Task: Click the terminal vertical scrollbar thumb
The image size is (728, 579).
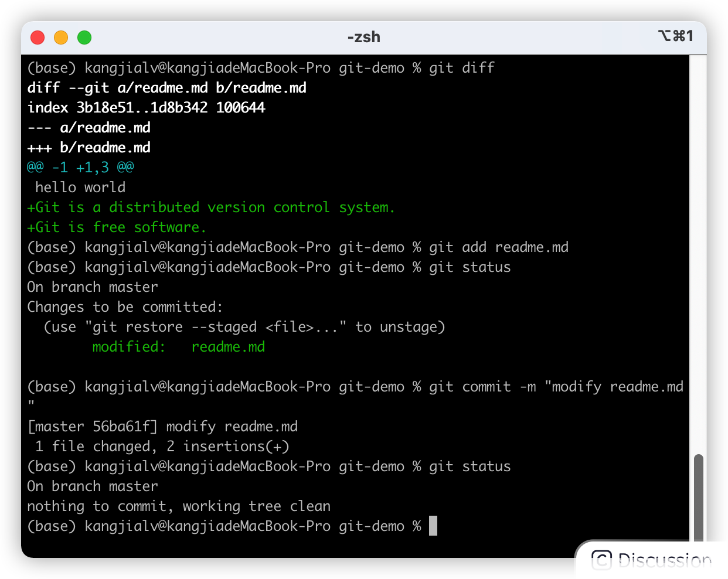Action: 698,498
